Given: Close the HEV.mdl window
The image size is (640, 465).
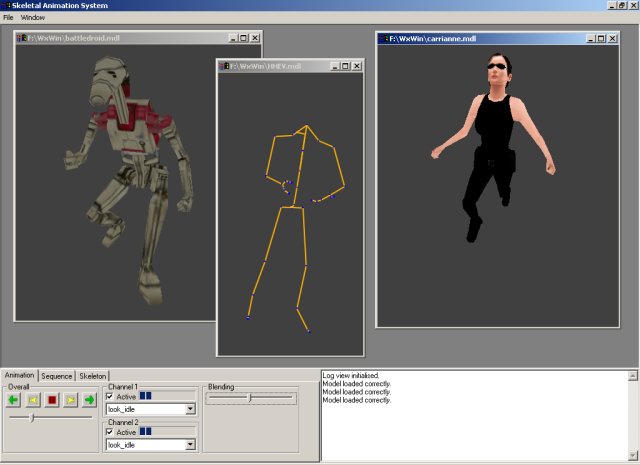Looking at the screenshot, I should [357, 66].
